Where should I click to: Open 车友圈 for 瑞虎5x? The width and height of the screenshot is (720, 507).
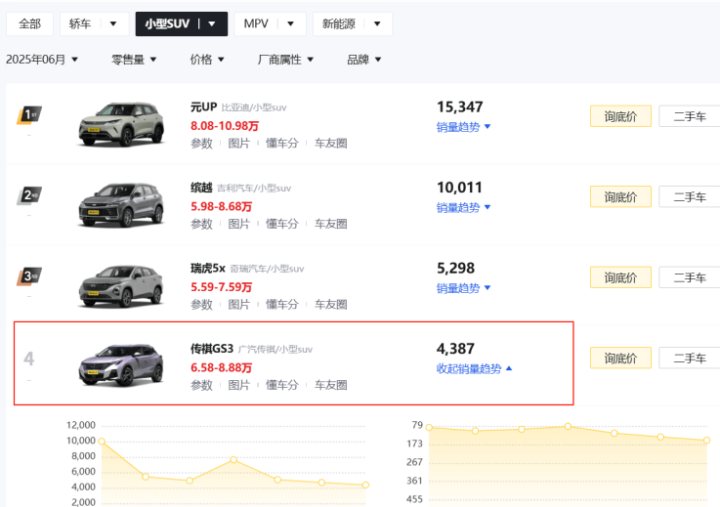point(331,304)
